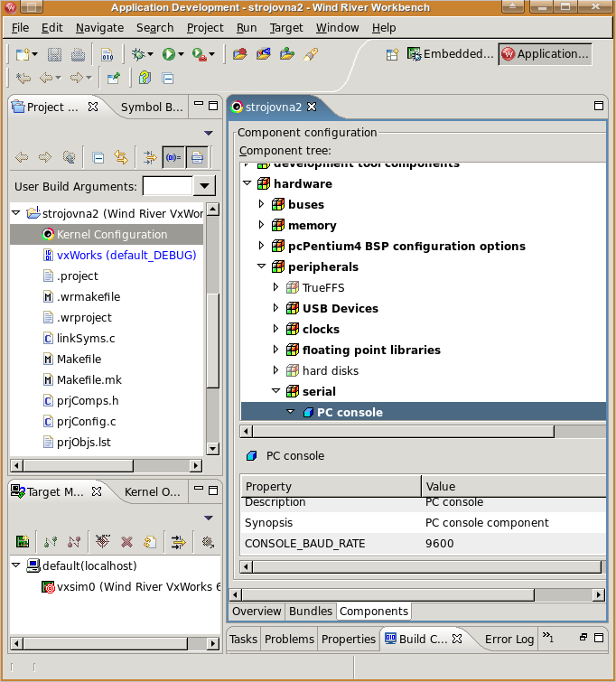
Task: Click the User Build Arguments input field
Action: click(167, 186)
